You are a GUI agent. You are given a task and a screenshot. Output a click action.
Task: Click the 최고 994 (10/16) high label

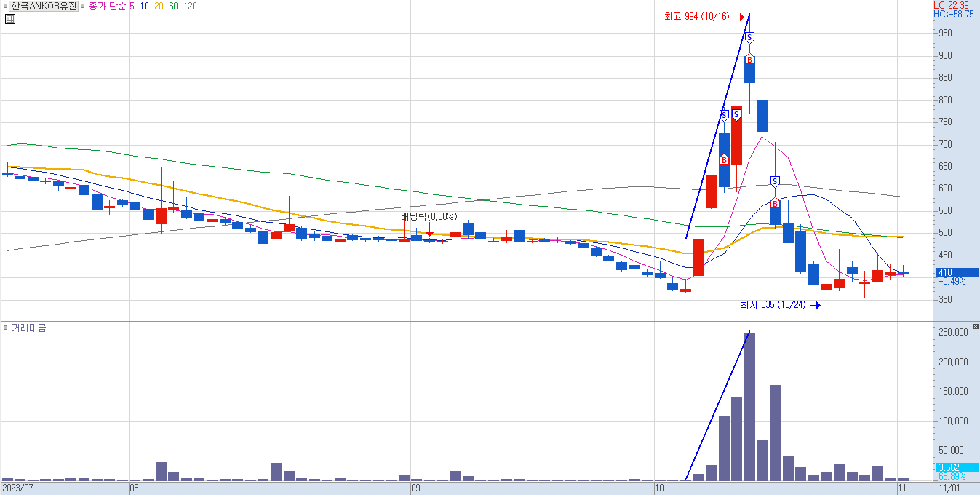[696, 17]
